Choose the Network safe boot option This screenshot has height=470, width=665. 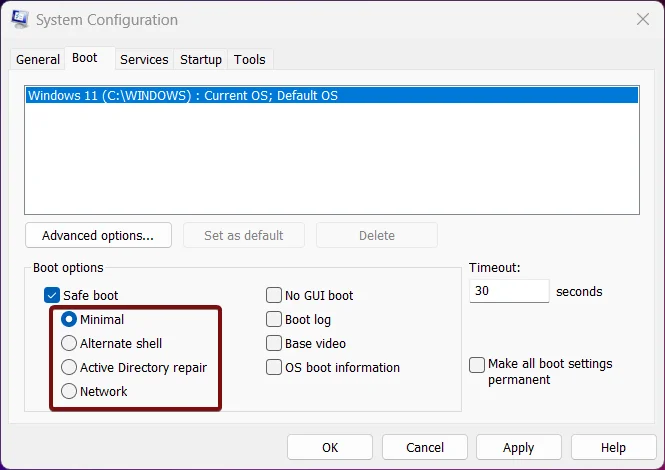tap(69, 391)
